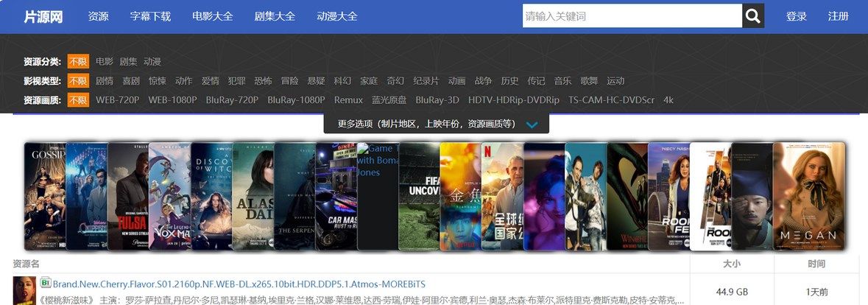The image size is (868, 305).
Task: Open the Rookie Feds poster
Action: point(668,197)
